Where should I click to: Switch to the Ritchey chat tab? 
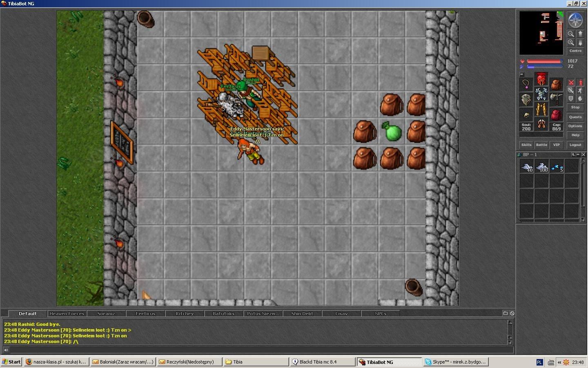tap(185, 314)
